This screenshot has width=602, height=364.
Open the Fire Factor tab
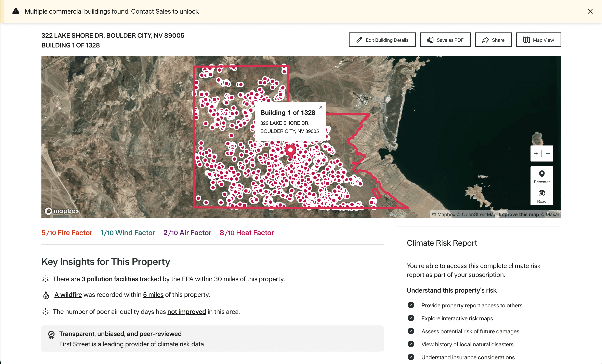coord(67,233)
